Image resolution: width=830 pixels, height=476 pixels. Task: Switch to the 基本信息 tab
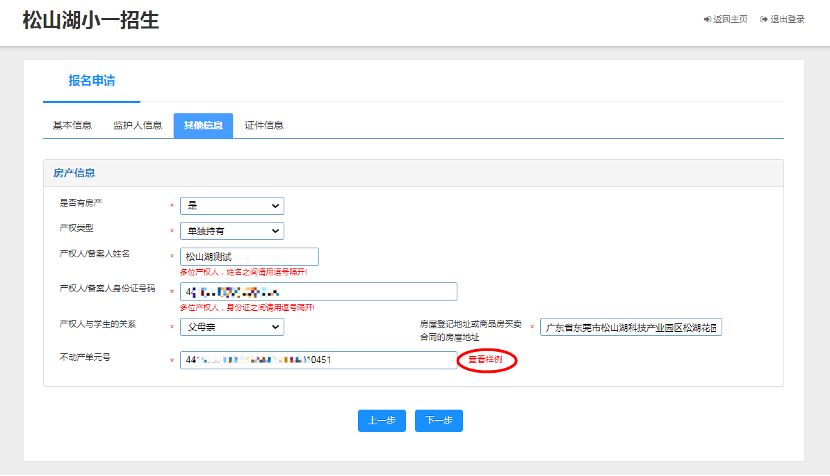(72, 125)
